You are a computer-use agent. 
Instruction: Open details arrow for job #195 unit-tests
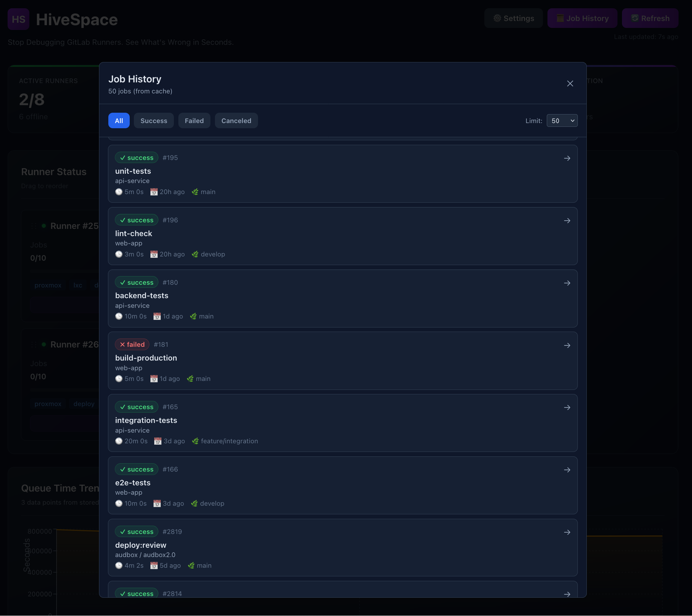[x=567, y=158]
